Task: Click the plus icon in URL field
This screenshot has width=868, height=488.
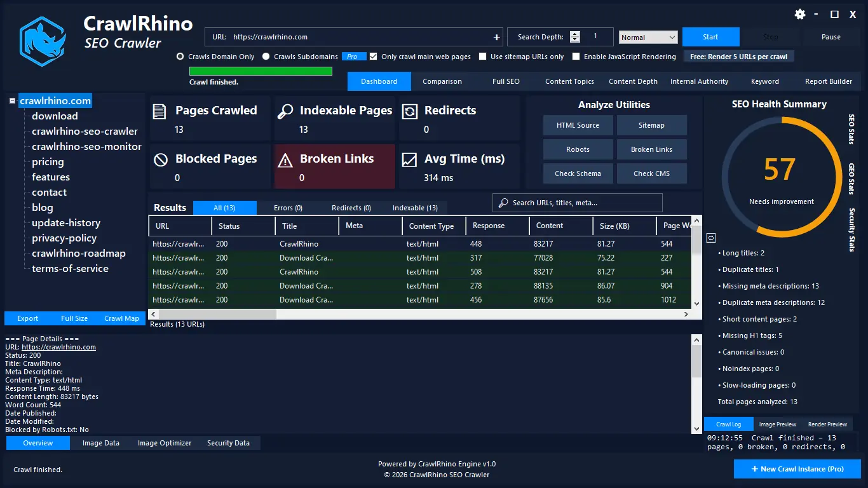Action: (x=496, y=37)
